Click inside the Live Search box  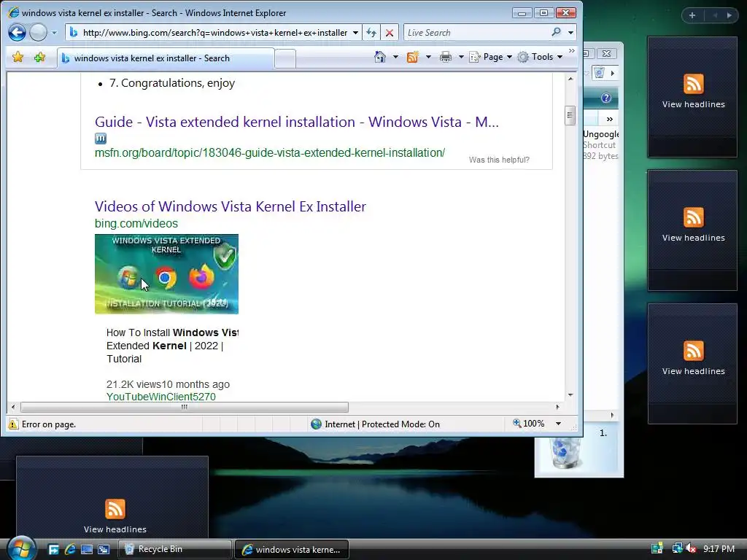pos(476,33)
